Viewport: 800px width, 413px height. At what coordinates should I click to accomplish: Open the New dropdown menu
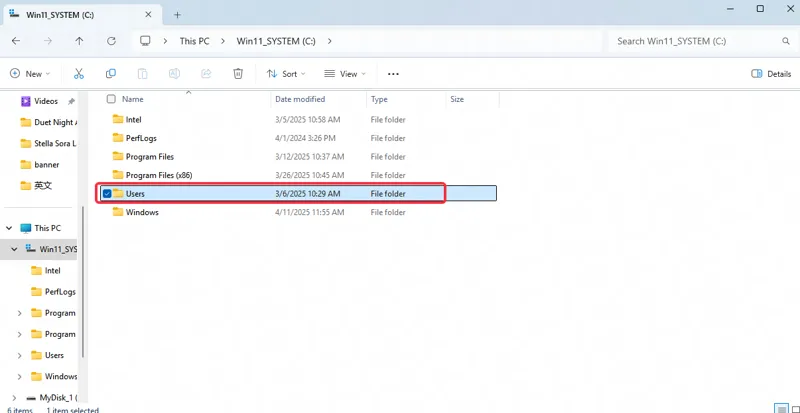[30, 74]
